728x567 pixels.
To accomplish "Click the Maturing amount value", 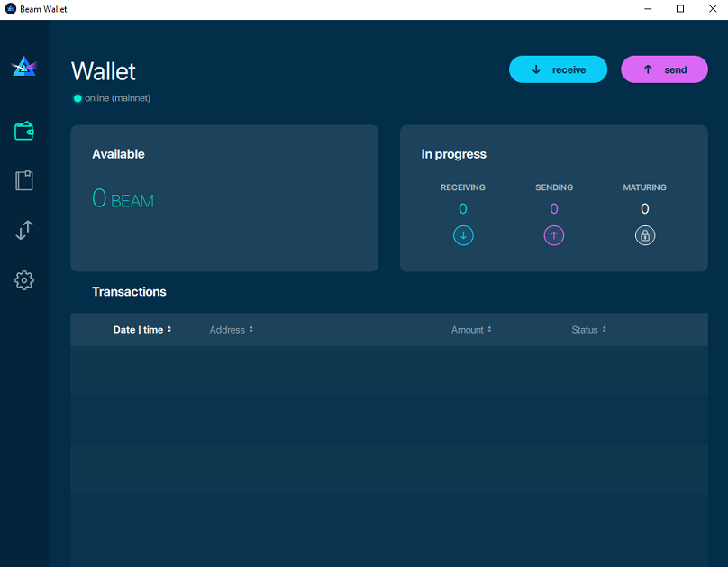I will (645, 209).
